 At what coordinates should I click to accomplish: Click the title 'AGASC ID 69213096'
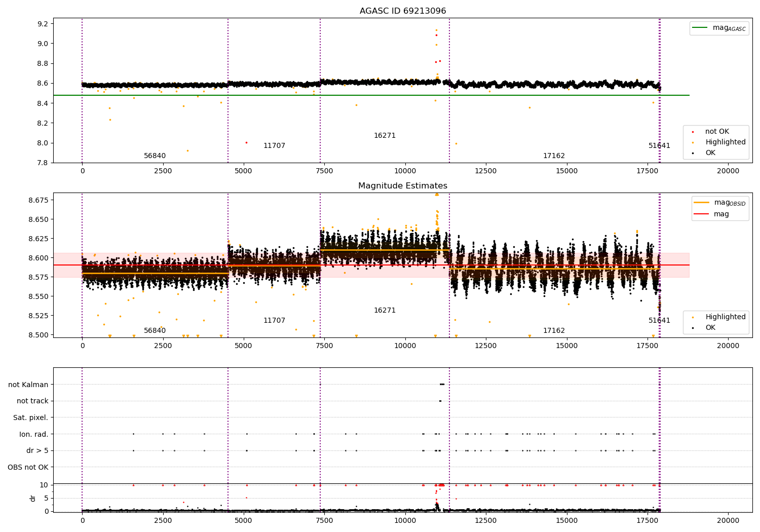403,11
